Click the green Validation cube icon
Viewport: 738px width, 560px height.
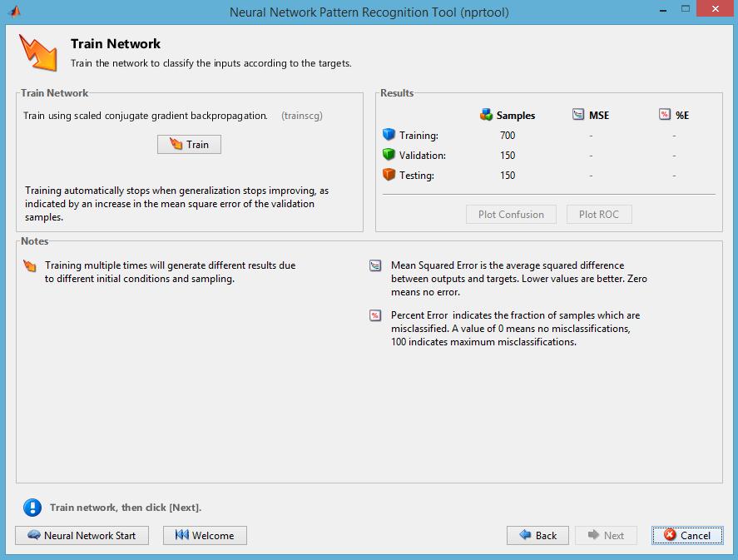(x=389, y=154)
